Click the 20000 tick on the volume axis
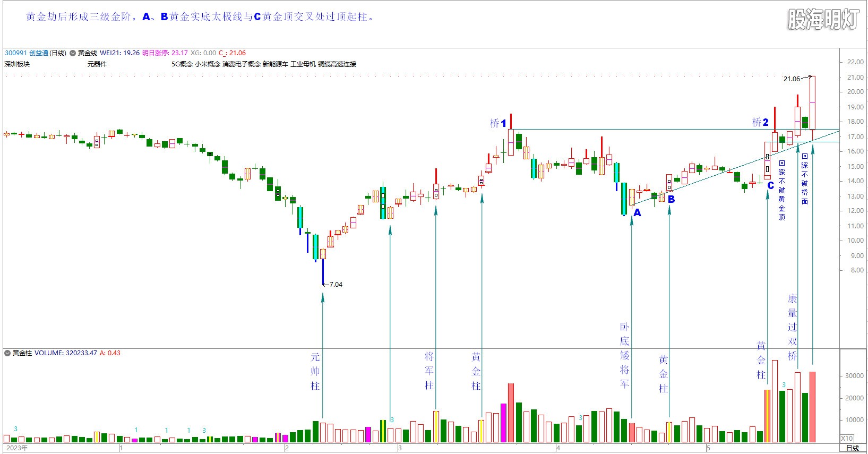 [x=854, y=398]
